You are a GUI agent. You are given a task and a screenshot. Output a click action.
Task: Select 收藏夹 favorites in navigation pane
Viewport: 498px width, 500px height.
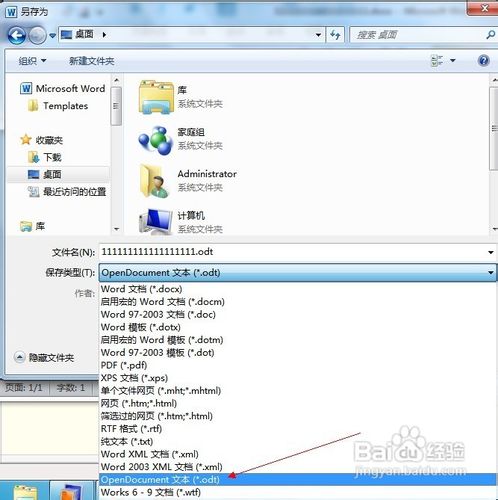(x=41, y=140)
